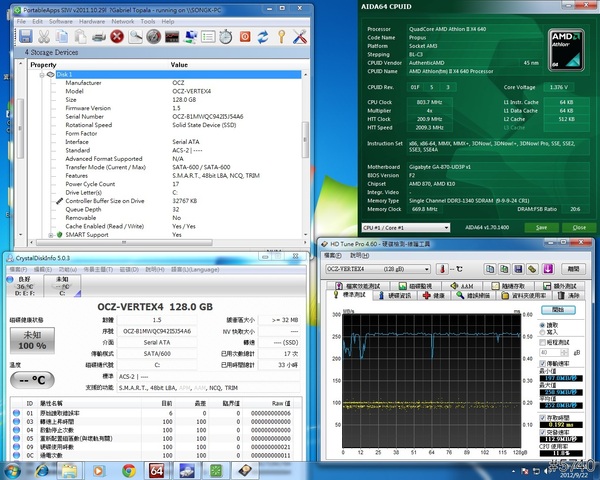Select the C: drive tab in CrystalDiskInfo
The image size is (600, 480).
[63, 287]
